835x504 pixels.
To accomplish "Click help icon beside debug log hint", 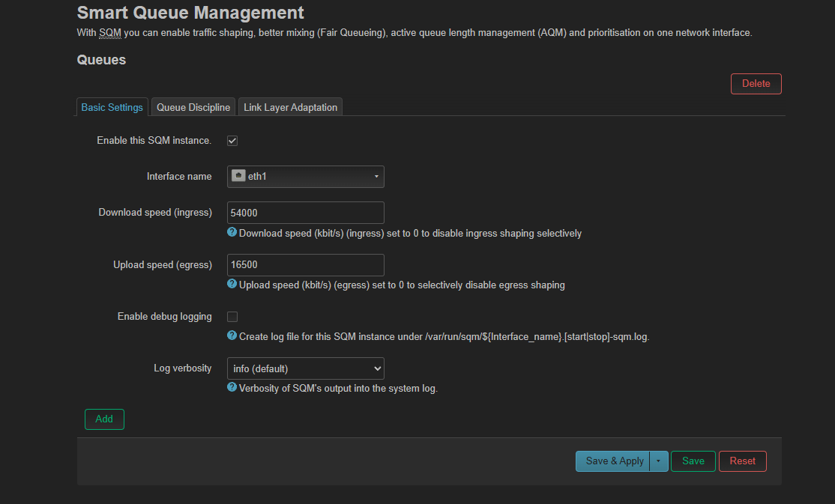I will tap(232, 336).
